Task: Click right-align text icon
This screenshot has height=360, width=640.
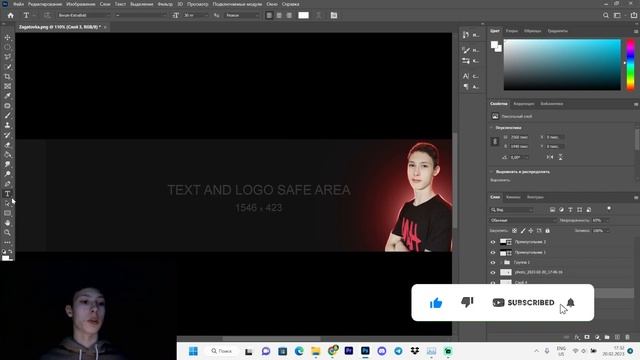Action: click(x=289, y=16)
